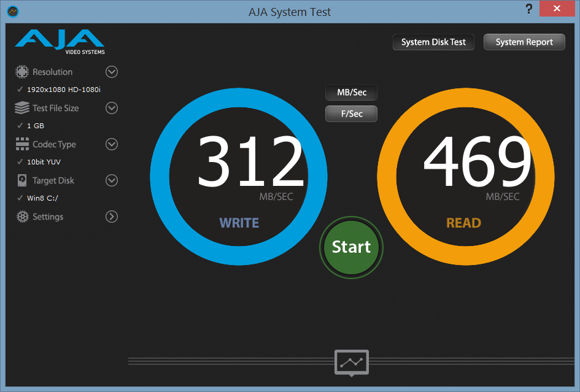Open the Settings panel arrow
The height and width of the screenshot is (392, 580).
pos(112,217)
